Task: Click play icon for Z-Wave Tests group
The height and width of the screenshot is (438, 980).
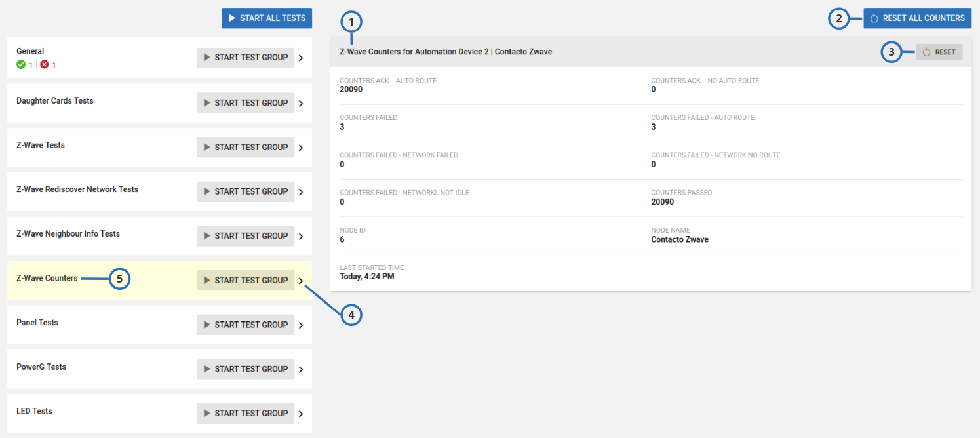Action: [x=206, y=148]
